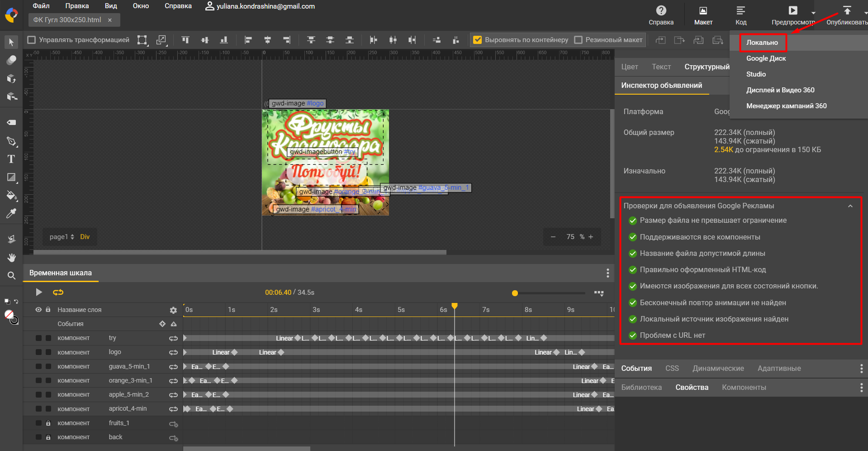Select the Paint bucket tool
Viewport: 868px width, 451px height.
[11, 196]
